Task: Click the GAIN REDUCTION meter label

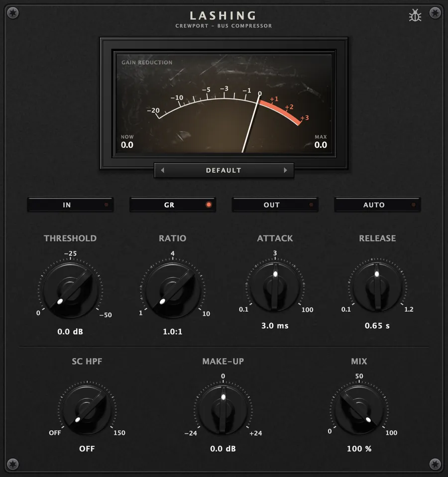Action: 147,62
